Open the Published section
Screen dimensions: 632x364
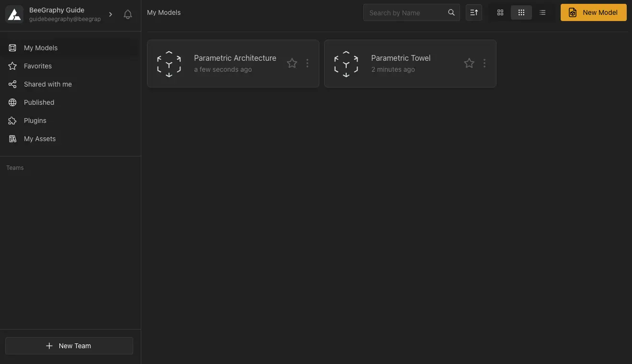click(x=39, y=102)
